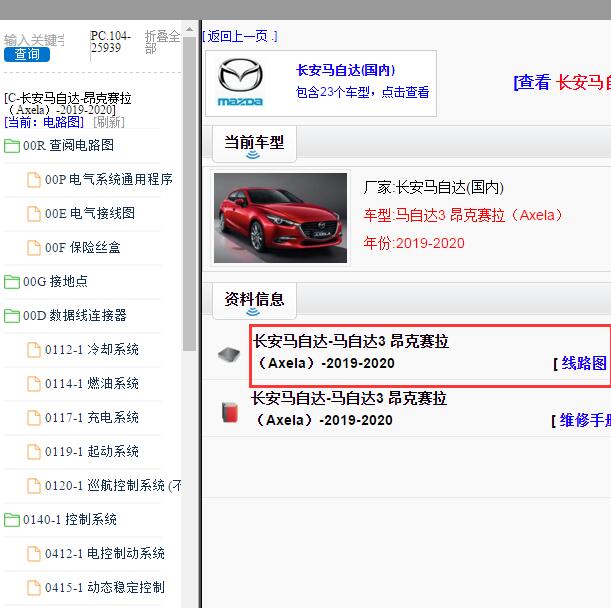The height and width of the screenshot is (608, 611).
Task: Focus the 输入关键字 keyword input field
Action: [34, 40]
